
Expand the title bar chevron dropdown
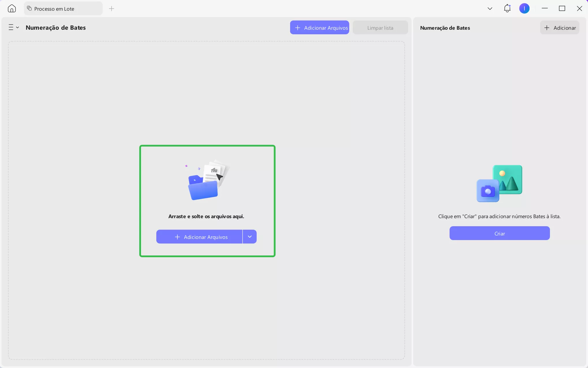(x=490, y=8)
